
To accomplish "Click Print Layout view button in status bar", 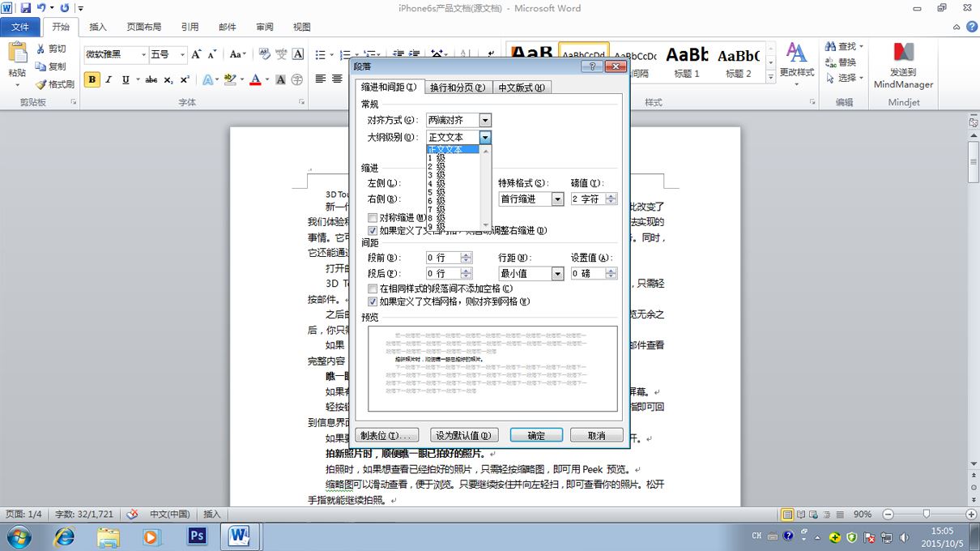I will [787, 515].
